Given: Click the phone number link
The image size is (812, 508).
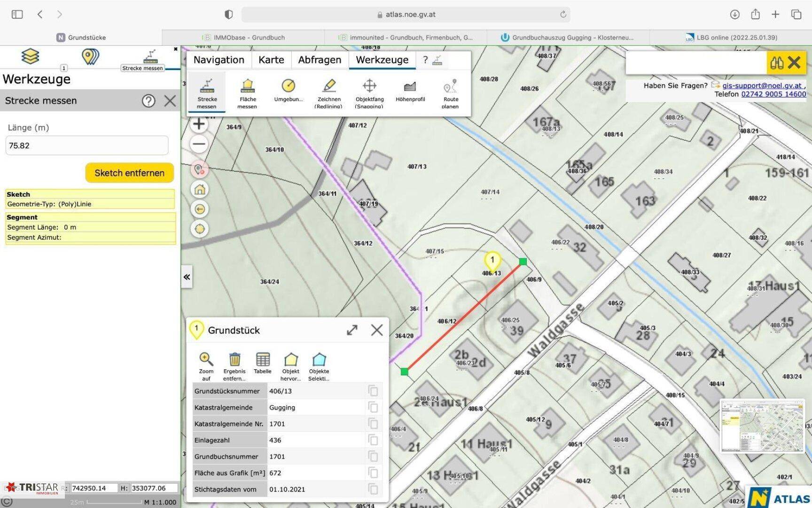Looking at the screenshot, I should pos(773,94).
